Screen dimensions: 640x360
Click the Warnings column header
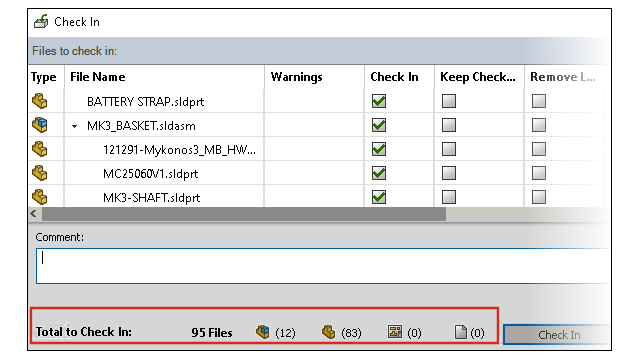click(297, 77)
